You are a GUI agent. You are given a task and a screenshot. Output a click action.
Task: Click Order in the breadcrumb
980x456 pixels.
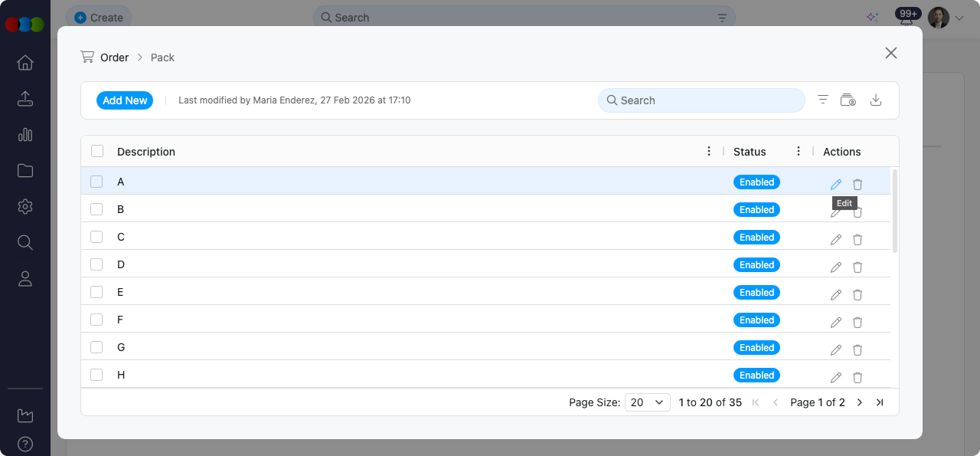(x=114, y=57)
